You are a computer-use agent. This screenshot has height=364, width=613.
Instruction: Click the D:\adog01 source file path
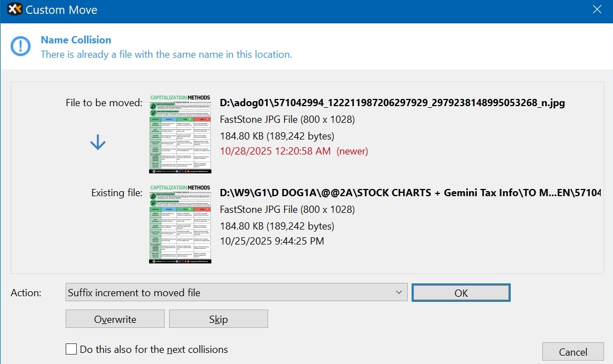pos(392,102)
